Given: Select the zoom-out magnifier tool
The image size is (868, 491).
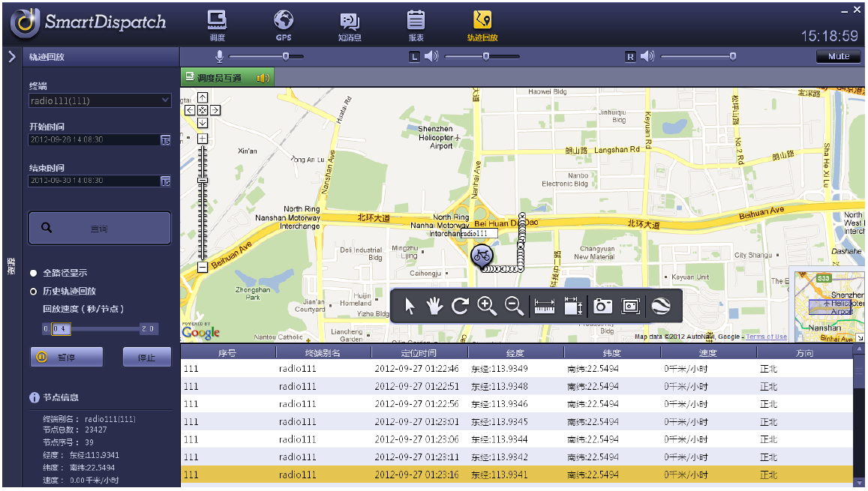Looking at the screenshot, I should (514, 306).
